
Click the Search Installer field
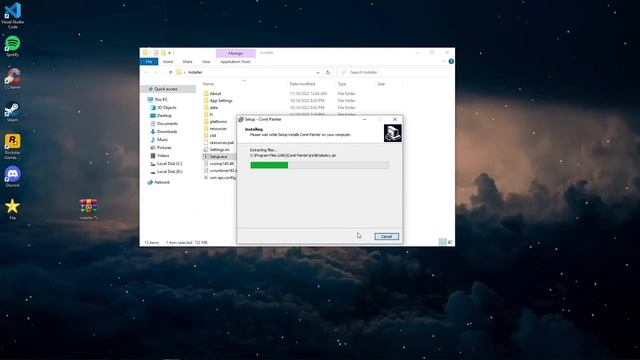(x=395, y=72)
